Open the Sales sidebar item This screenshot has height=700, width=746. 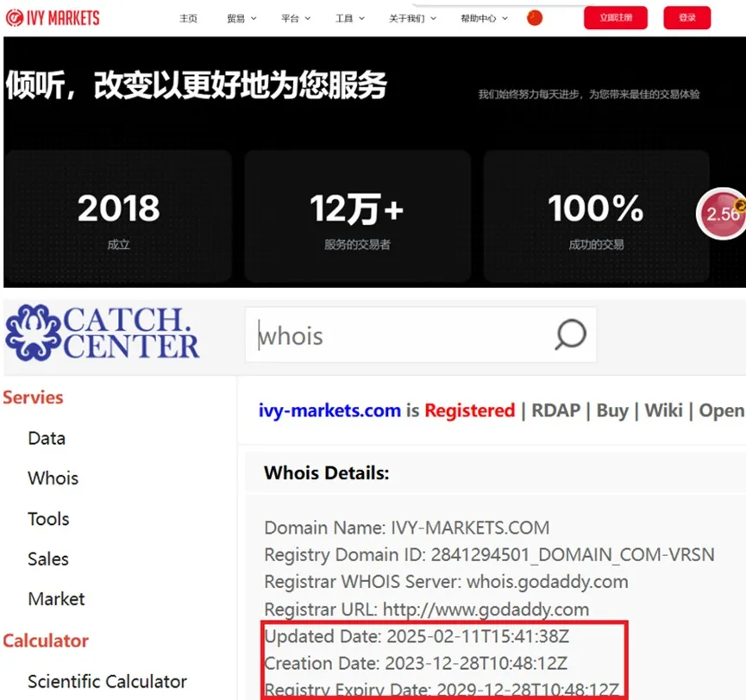point(48,559)
